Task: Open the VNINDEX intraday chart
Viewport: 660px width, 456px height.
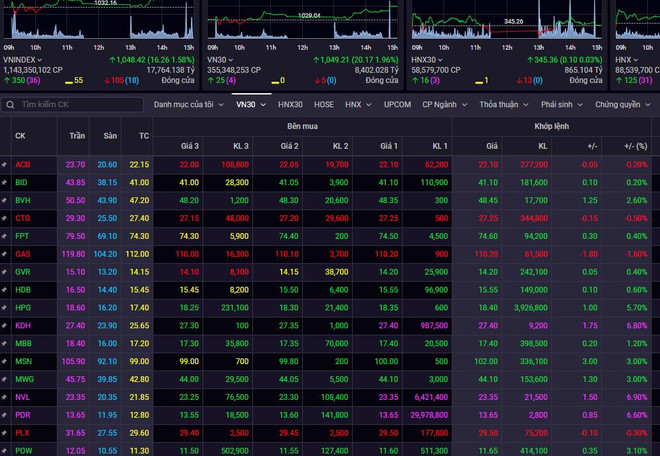Action: 98,20
